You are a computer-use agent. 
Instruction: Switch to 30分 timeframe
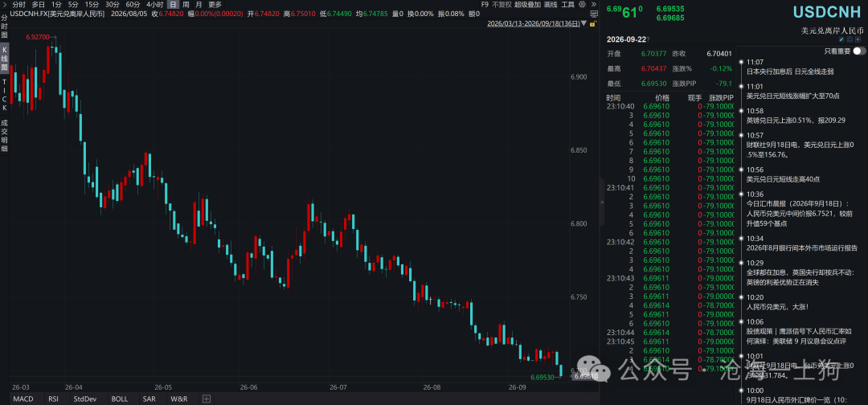pyautogui.click(x=113, y=4)
